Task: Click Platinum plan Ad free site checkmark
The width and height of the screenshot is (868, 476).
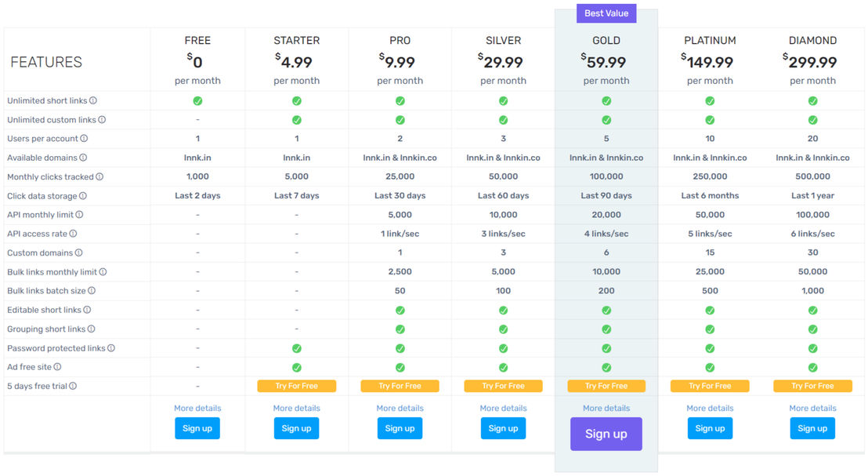Action: coord(711,367)
